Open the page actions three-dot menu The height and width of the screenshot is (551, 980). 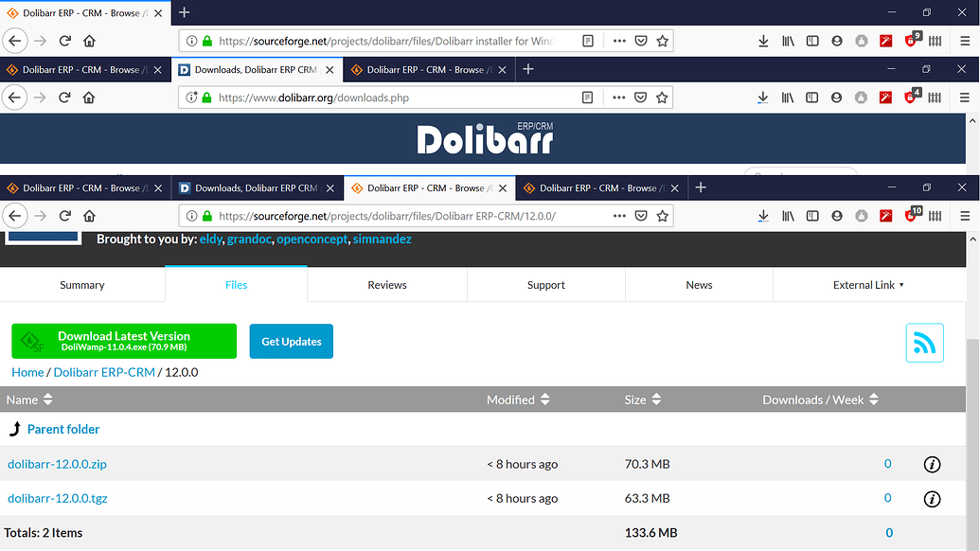tap(619, 215)
